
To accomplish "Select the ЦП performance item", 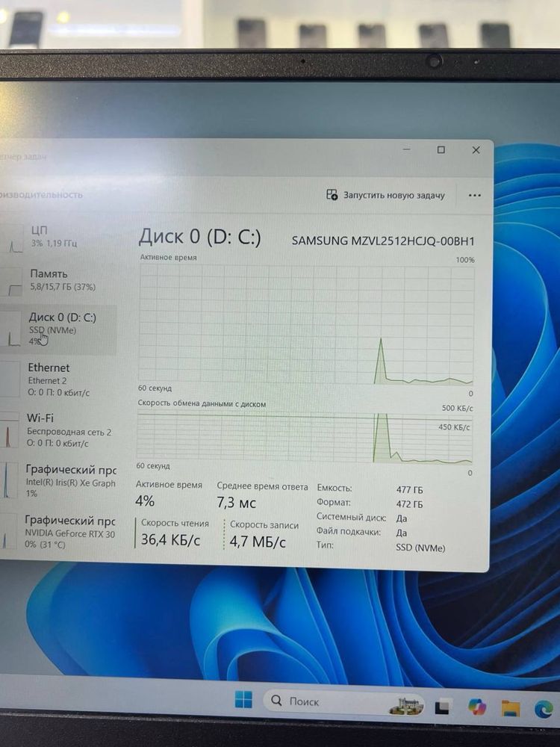I will 57,237.
